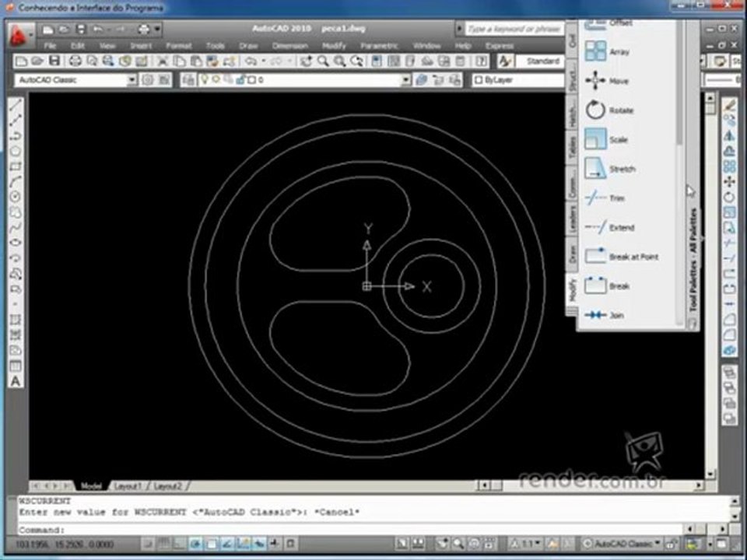Open the AutoCAD Classic workspace dropdown in the toolbar

(x=132, y=80)
